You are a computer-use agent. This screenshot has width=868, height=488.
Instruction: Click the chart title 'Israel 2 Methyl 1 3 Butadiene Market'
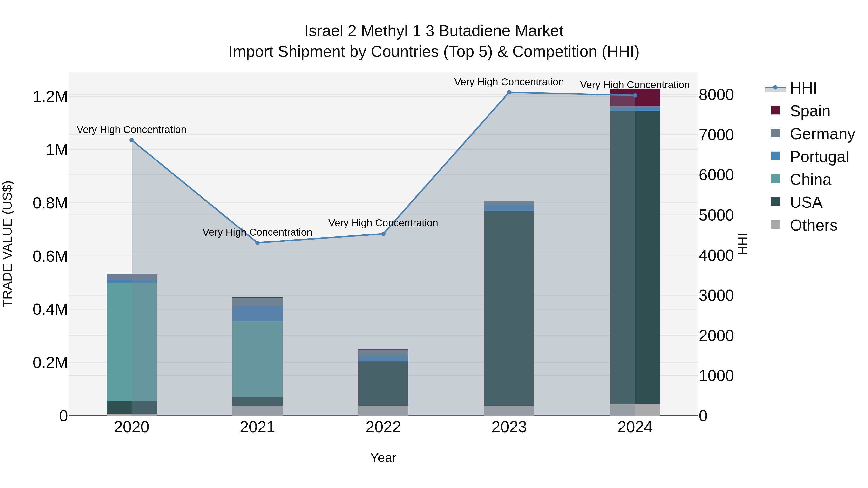(x=434, y=31)
